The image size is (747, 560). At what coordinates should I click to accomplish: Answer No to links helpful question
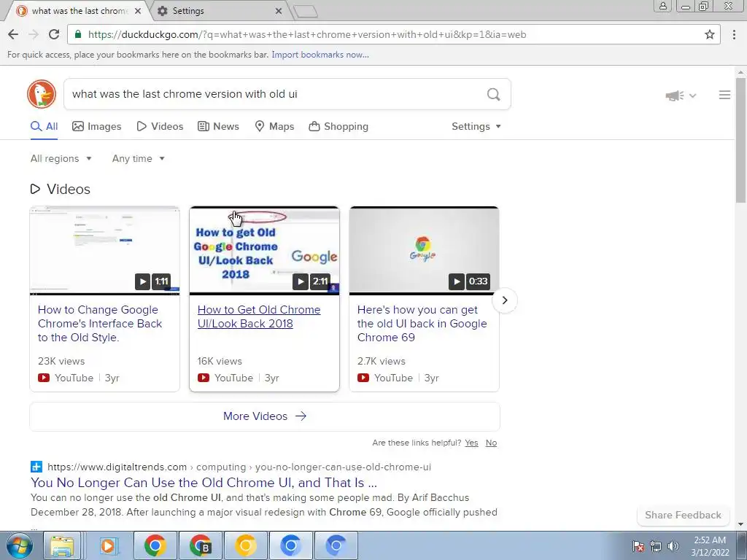click(x=491, y=443)
